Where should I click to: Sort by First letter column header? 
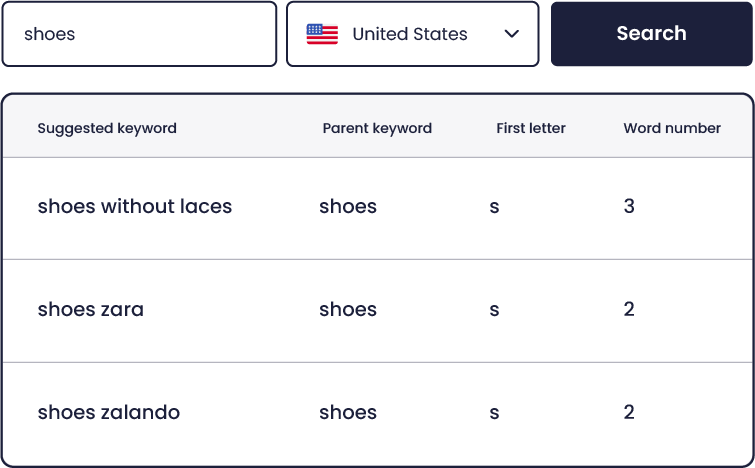pos(531,128)
